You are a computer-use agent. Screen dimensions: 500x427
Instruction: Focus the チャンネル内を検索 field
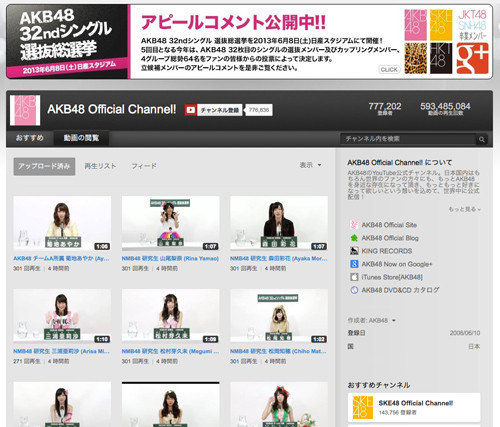coord(409,139)
